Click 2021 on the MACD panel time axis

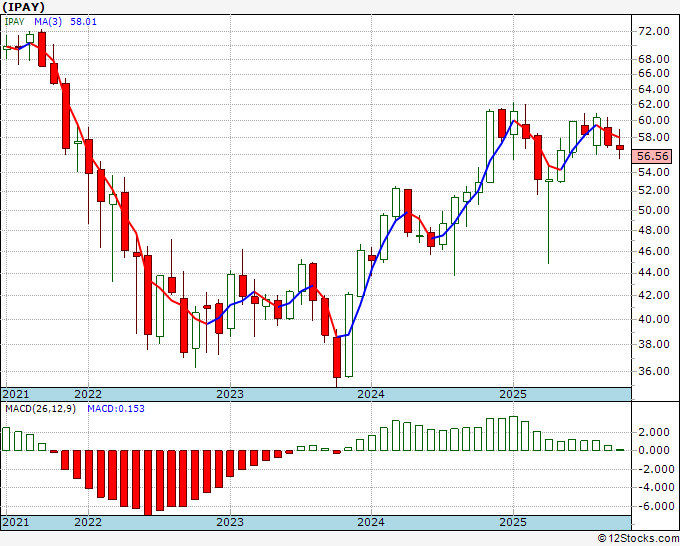point(16,522)
